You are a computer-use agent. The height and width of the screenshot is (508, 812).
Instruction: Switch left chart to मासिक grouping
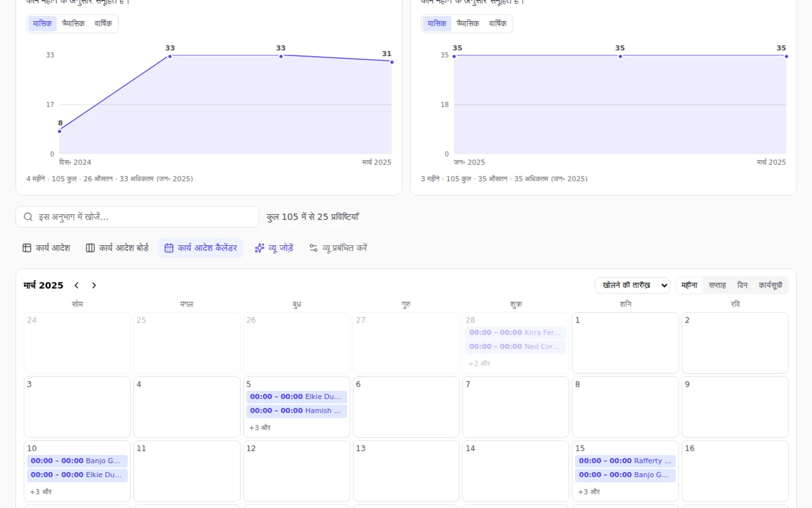42,23
